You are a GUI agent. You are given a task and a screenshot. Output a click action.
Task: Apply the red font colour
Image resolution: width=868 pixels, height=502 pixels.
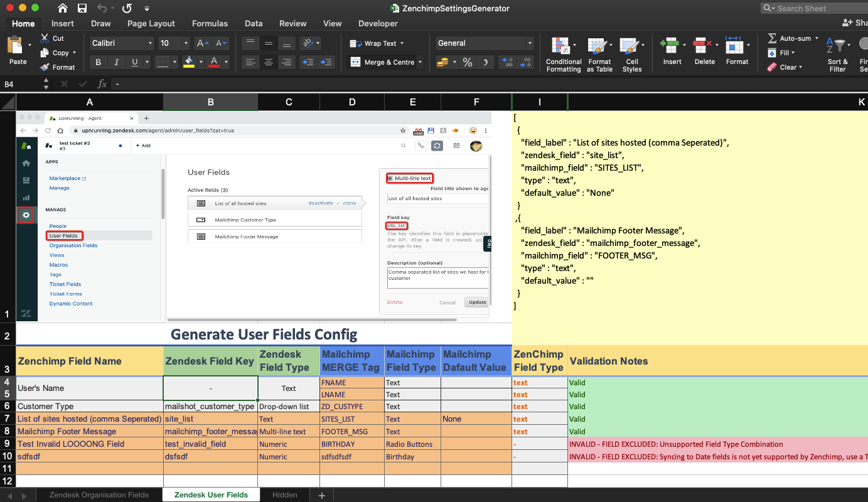click(x=214, y=62)
